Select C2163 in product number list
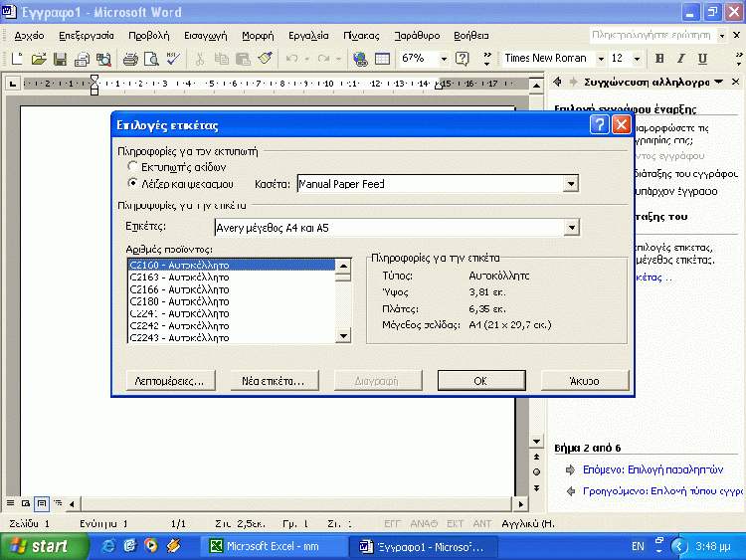 (232, 277)
